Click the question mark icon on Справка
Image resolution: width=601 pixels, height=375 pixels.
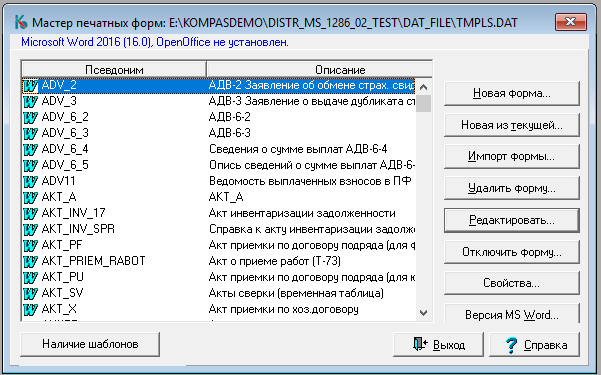click(x=511, y=345)
